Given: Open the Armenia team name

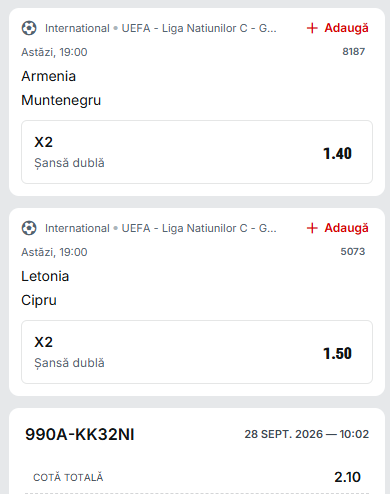Looking at the screenshot, I should tap(49, 76).
